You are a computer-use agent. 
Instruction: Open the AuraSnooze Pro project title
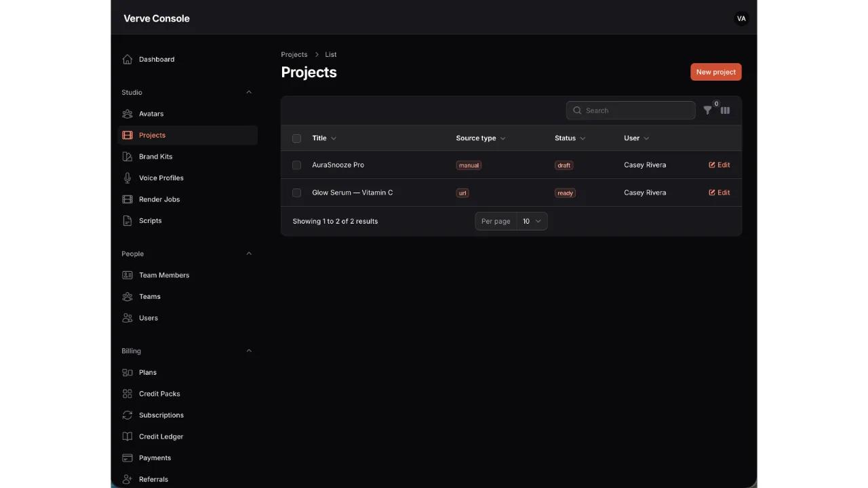(338, 165)
